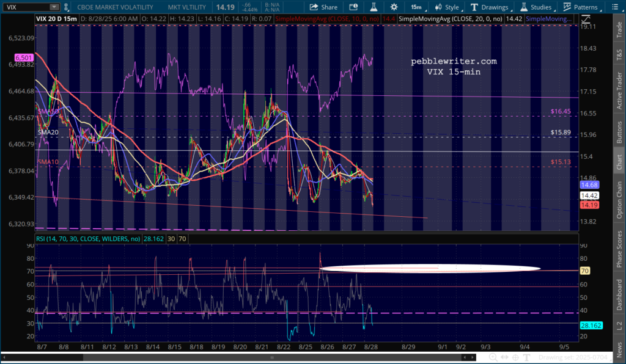626x364 pixels.
Task: Switch to the Option Chain side tab
Action: [x=619, y=200]
